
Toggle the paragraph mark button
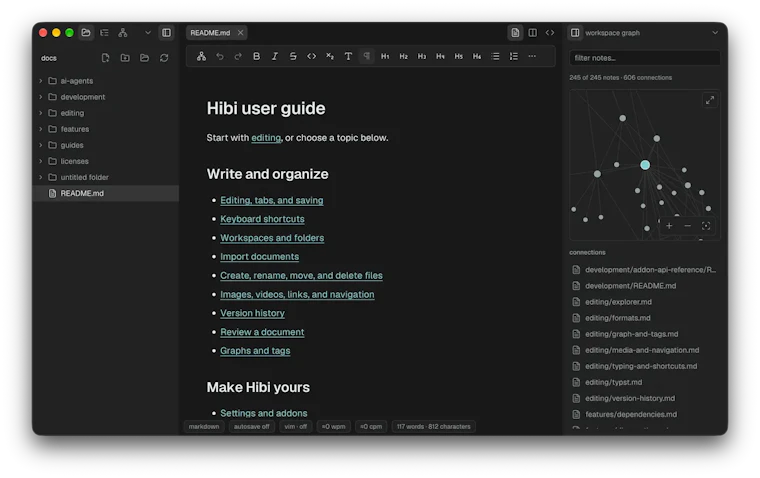pos(366,56)
